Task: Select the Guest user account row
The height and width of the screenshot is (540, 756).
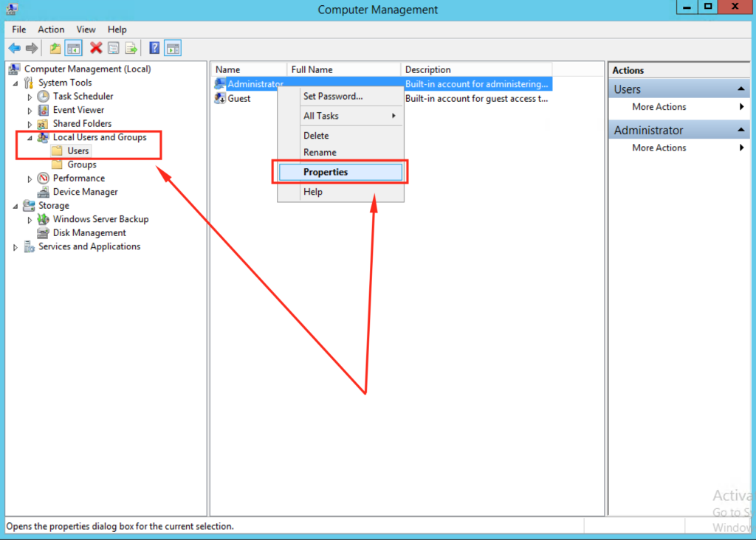Action: point(238,99)
